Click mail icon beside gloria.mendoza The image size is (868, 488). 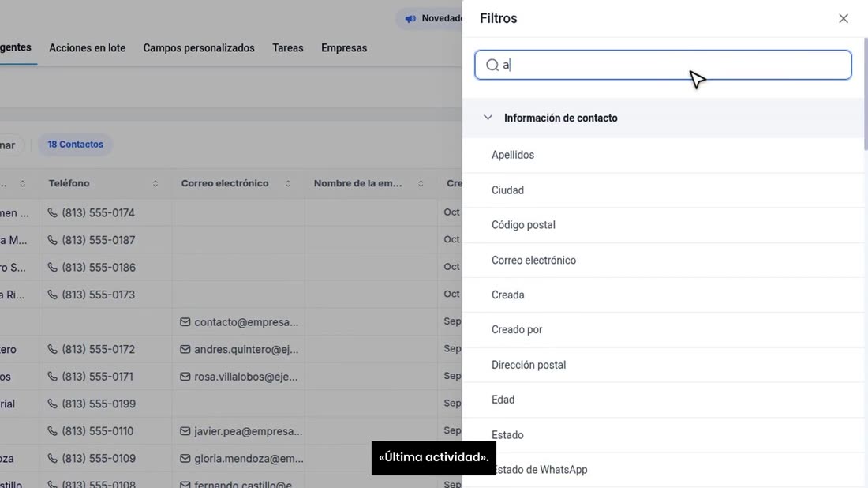185,458
